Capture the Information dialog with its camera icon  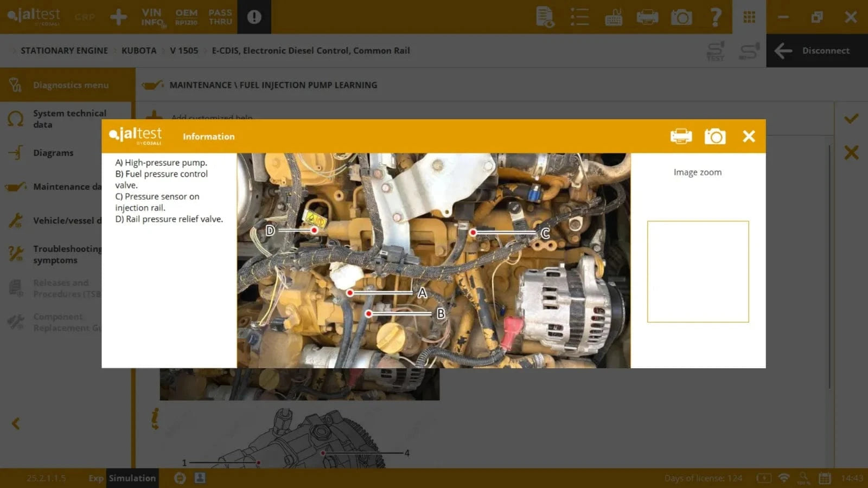click(x=715, y=136)
